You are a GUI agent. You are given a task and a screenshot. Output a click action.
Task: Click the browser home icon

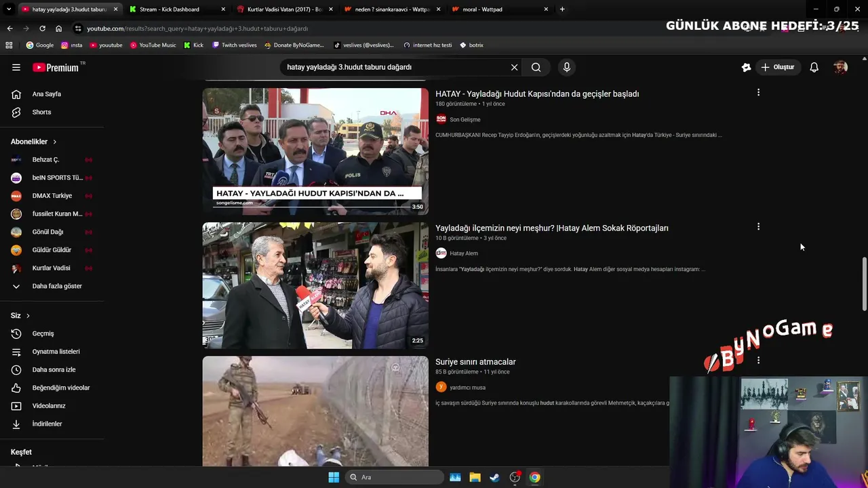coord(58,28)
